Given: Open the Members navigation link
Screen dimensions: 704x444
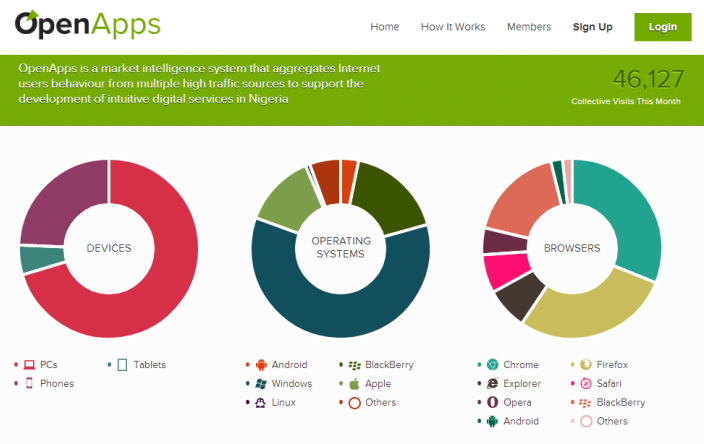Looking at the screenshot, I should click(529, 27).
